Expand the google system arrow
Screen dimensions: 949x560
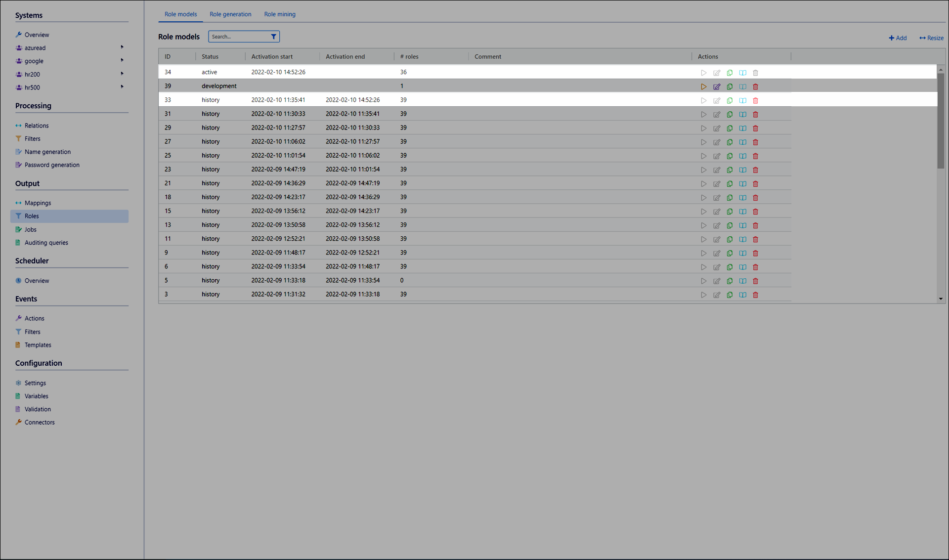[122, 60]
